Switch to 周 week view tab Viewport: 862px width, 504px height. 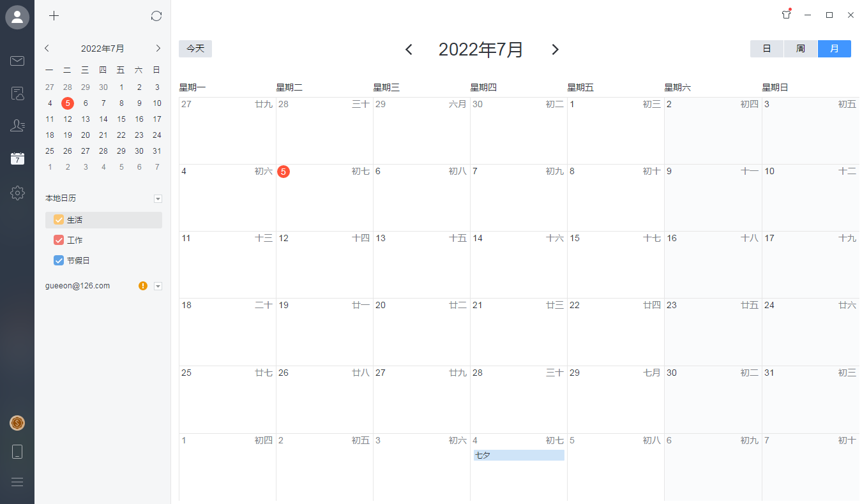pyautogui.click(x=800, y=49)
